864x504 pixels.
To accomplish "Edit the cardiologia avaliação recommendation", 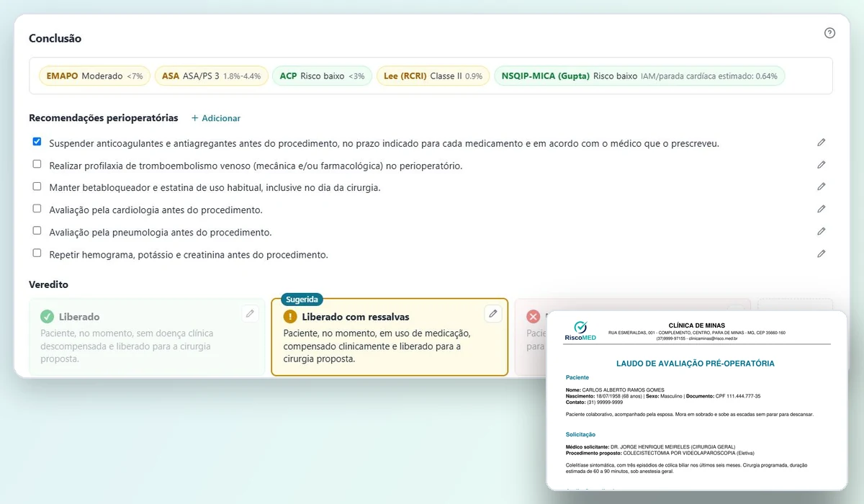I will [x=822, y=210].
